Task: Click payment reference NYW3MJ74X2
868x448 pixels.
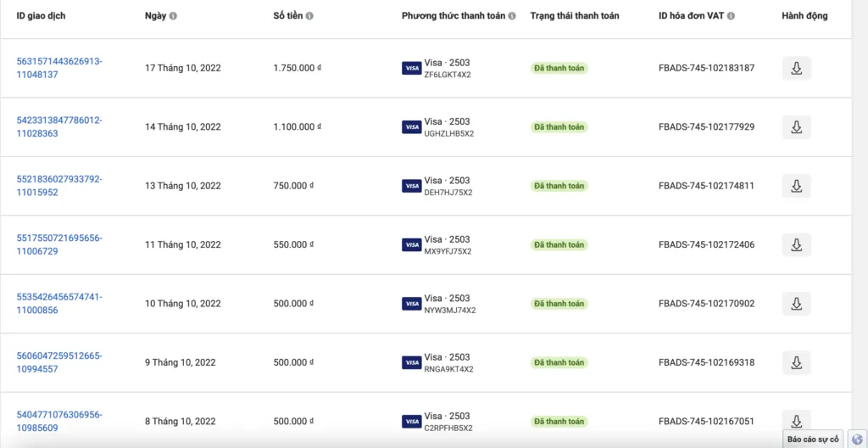Action: click(449, 310)
